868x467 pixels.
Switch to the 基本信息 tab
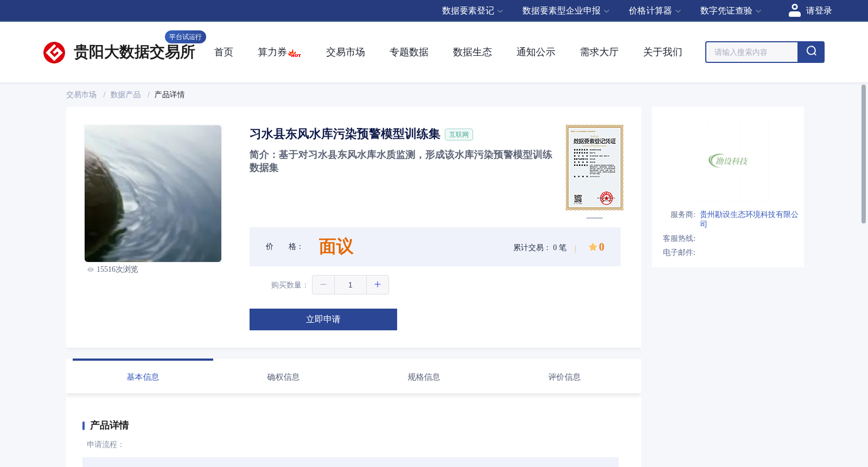click(x=143, y=376)
